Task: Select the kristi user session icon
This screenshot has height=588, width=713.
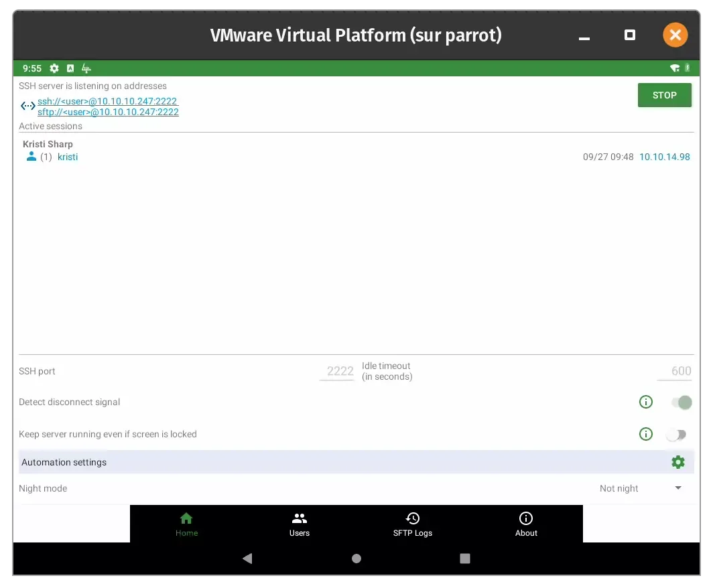Action: click(31, 156)
